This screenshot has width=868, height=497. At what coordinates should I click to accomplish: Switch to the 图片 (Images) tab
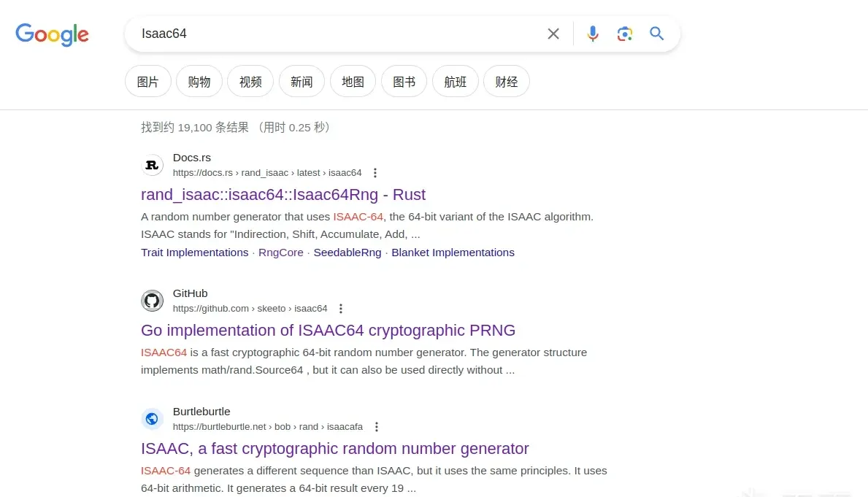tap(147, 81)
